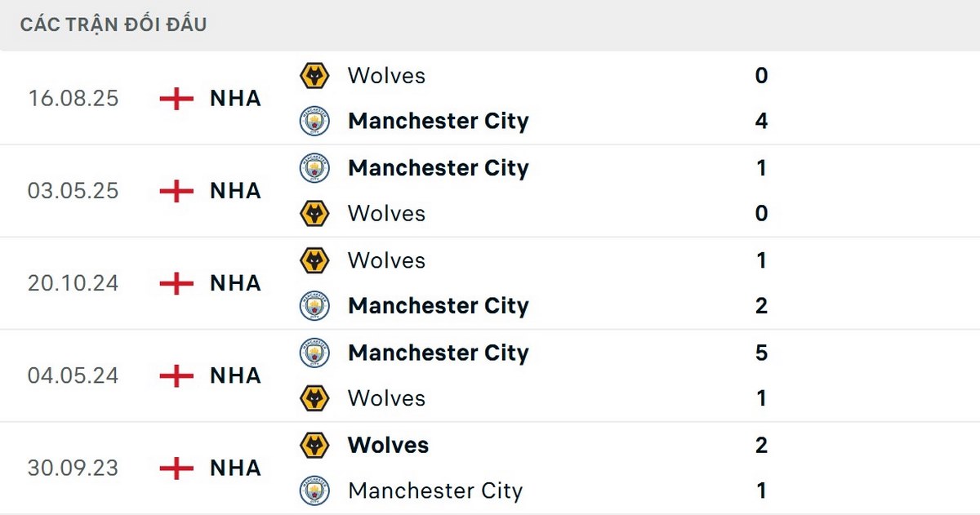
Task: Click the Wolves crest in the 16.08.25 match
Action: coord(314,75)
